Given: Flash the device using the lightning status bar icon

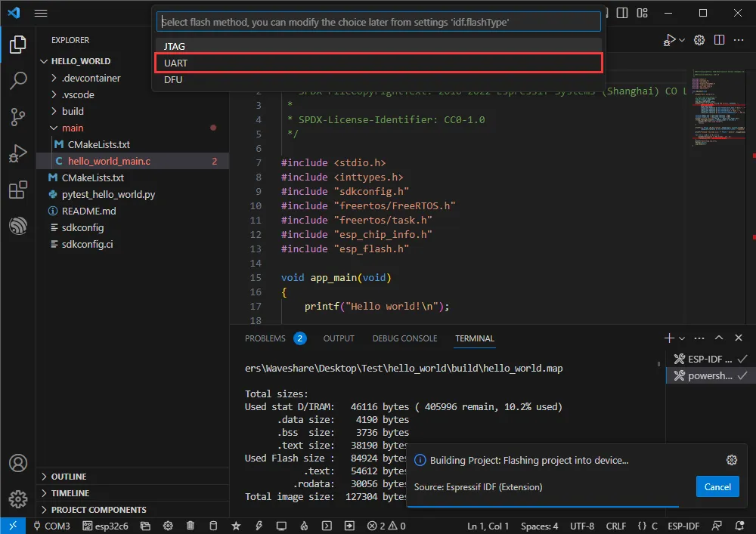Looking at the screenshot, I should 259,526.
